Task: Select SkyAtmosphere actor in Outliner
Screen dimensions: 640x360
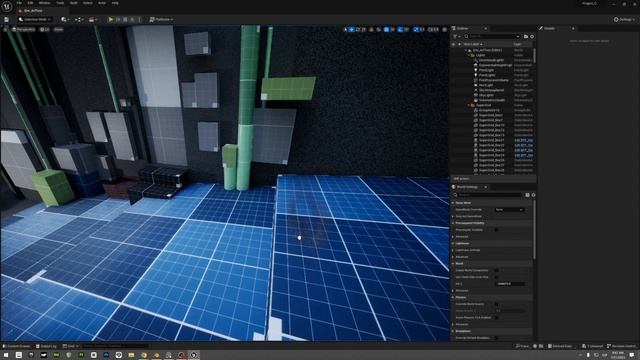Action: coord(491,90)
